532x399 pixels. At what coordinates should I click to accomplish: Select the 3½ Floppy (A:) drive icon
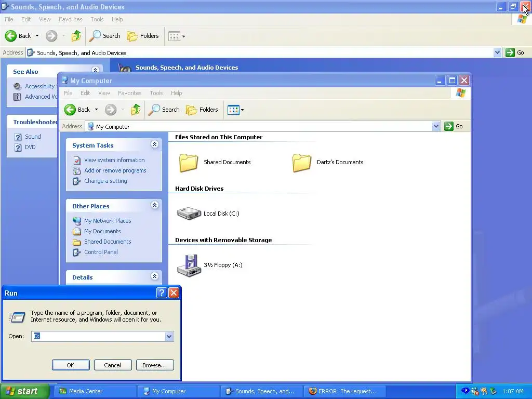click(x=189, y=265)
